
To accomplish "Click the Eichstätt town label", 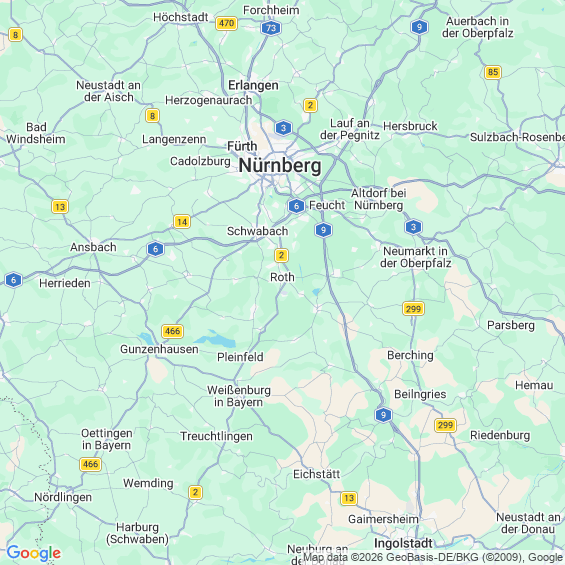I will [x=316, y=474].
